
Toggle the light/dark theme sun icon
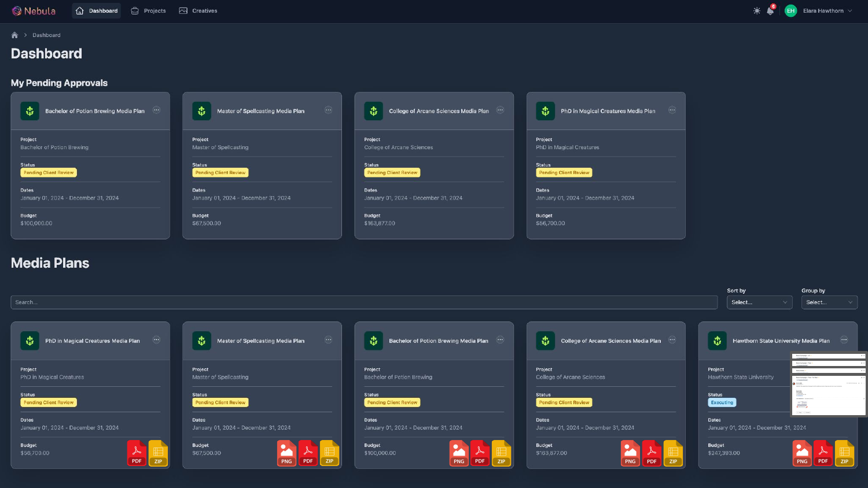[757, 11]
